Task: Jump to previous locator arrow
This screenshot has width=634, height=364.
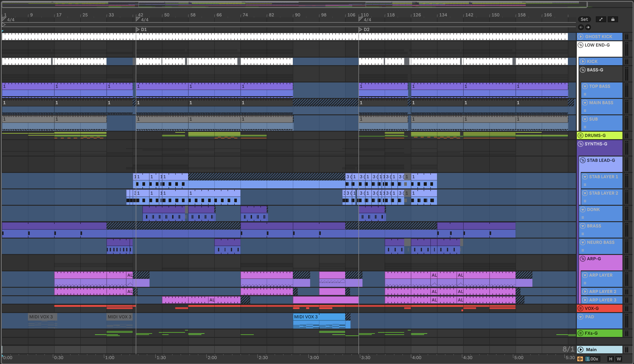Action: click(x=581, y=27)
